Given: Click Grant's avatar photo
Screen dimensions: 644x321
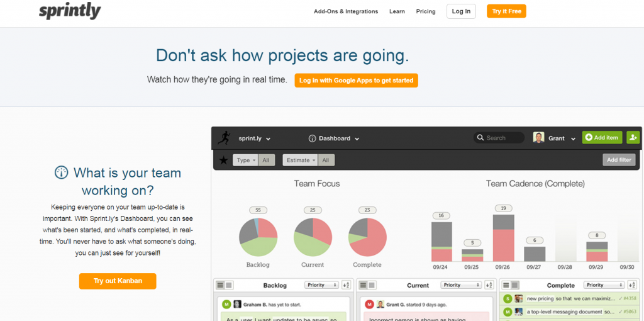Looking at the screenshot, I should [538, 138].
